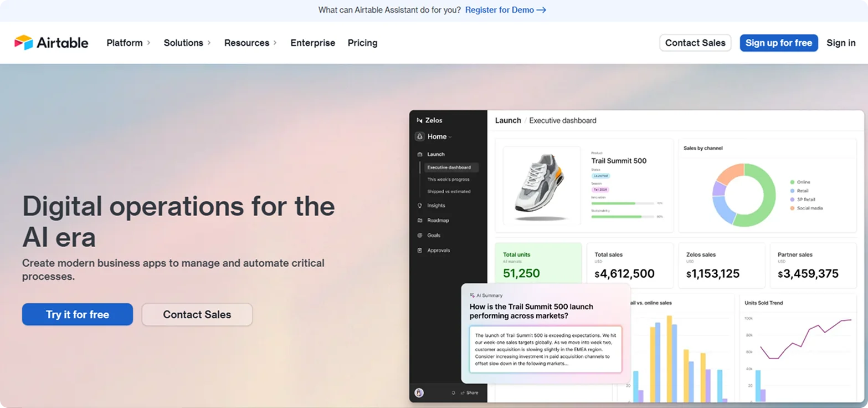Screen dimensions: 868x408
Task: Expand the Solutions menu chevron
Action: tap(209, 43)
